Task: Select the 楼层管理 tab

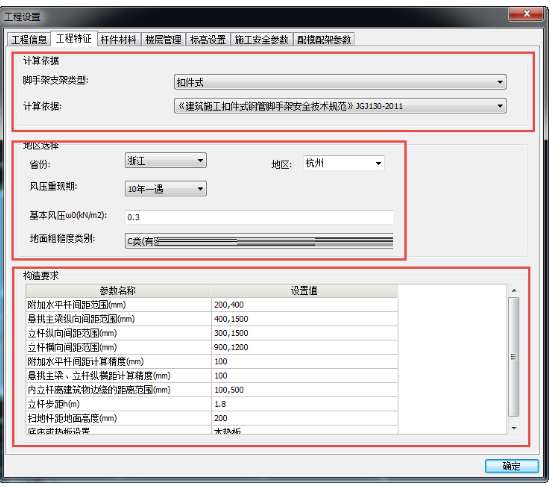Action: click(163, 39)
